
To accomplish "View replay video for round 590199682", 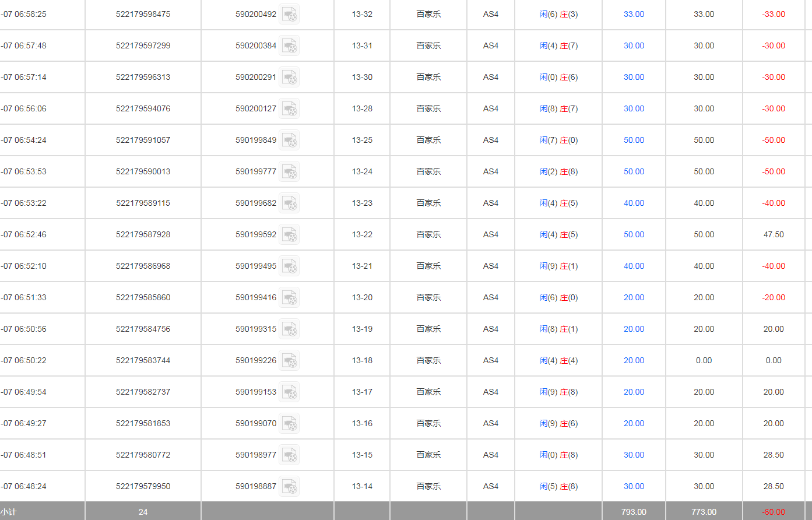I will [x=289, y=203].
